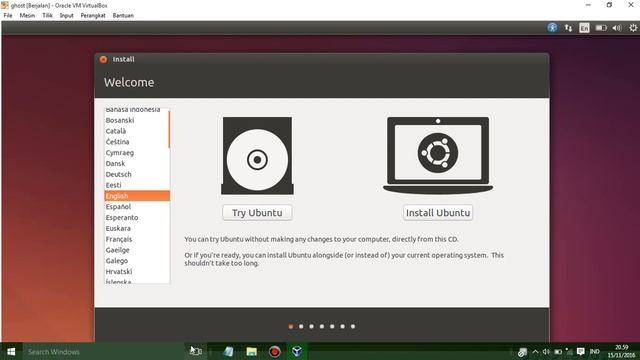Select Català in the language list
This screenshot has width=640, height=360.
point(137,131)
